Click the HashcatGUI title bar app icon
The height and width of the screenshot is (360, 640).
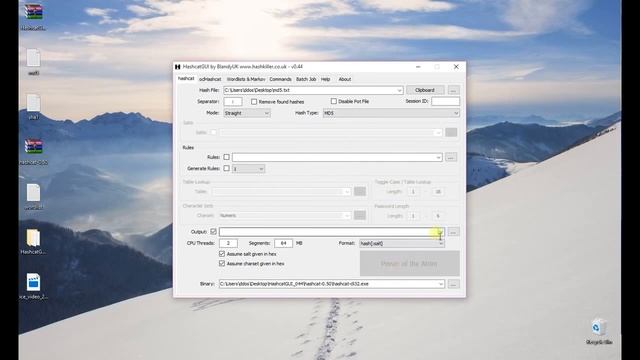[178, 67]
